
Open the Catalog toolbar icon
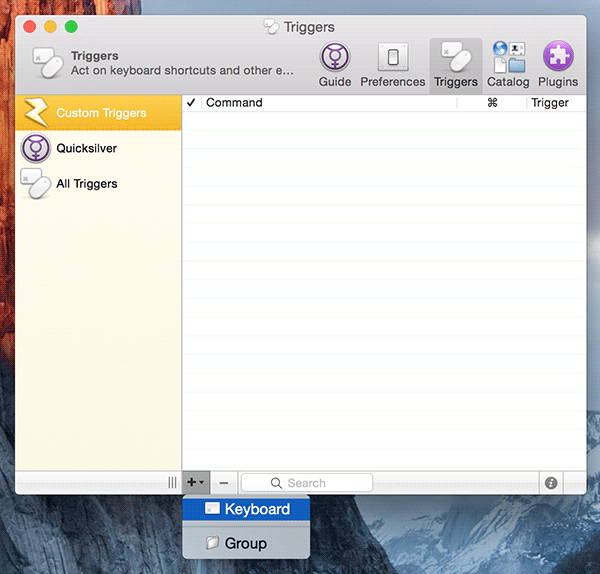coord(508,65)
